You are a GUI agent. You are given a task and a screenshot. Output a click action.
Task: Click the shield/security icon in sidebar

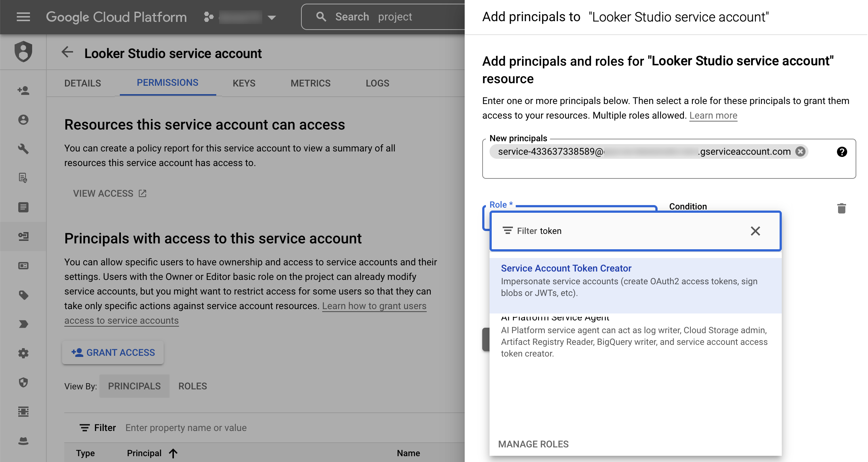pyautogui.click(x=23, y=53)
